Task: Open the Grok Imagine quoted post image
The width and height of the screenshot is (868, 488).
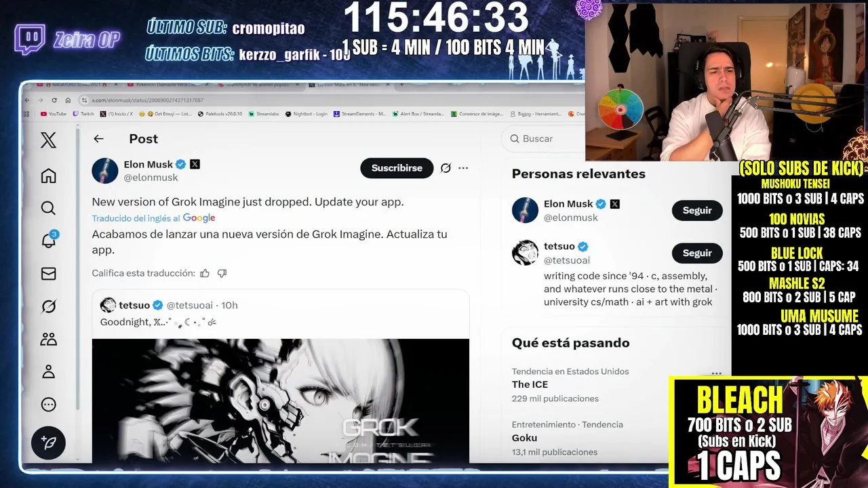Action: click(x=281, y=401)
